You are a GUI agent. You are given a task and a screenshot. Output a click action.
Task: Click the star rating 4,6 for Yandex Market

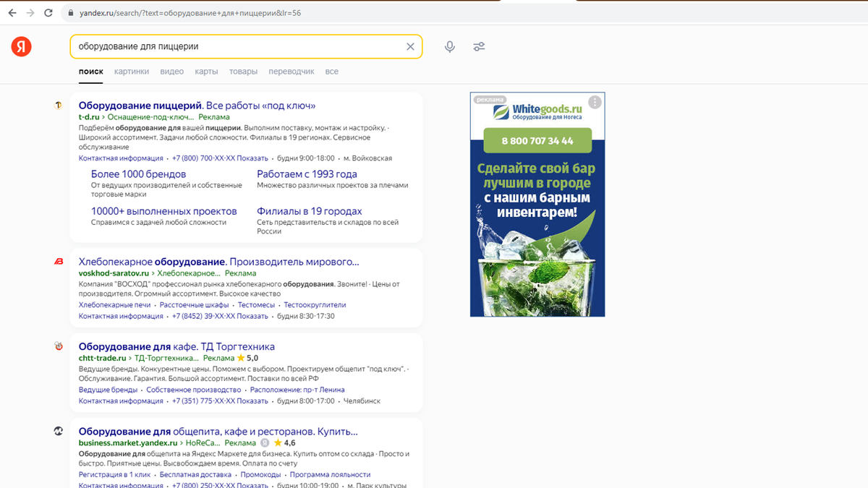click(284, 442)
